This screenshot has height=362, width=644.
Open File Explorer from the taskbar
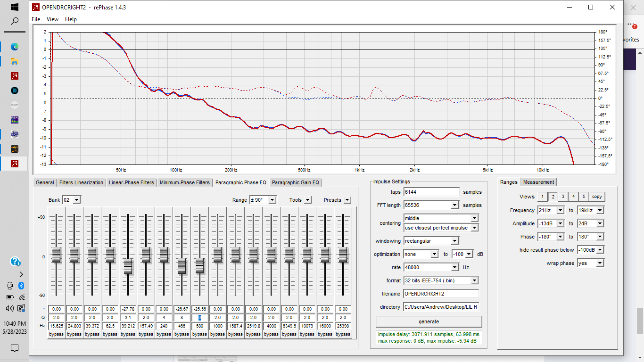tap(15, 61)
